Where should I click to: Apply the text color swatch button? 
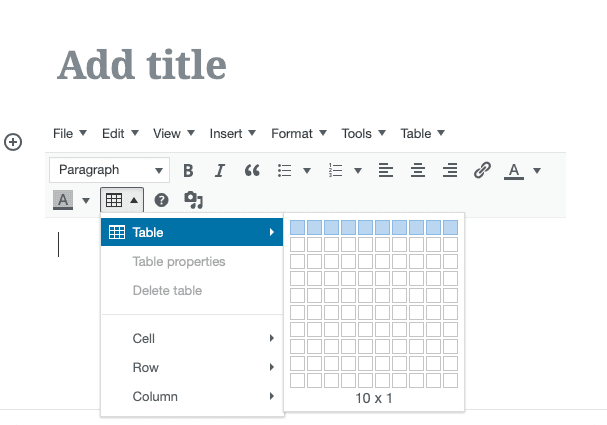[514, 170]
